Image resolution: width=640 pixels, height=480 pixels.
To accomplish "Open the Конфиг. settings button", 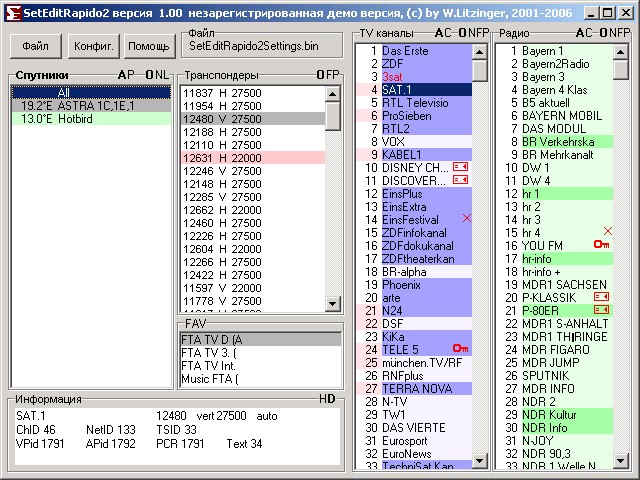I will tap(94, 46).
